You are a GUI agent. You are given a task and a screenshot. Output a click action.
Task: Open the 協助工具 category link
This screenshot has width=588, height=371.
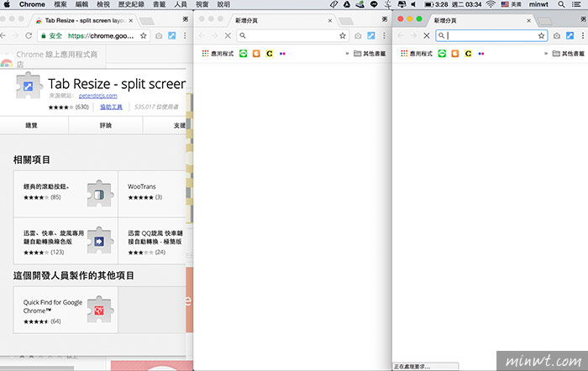pyautogui.click(x=111, y=107)
